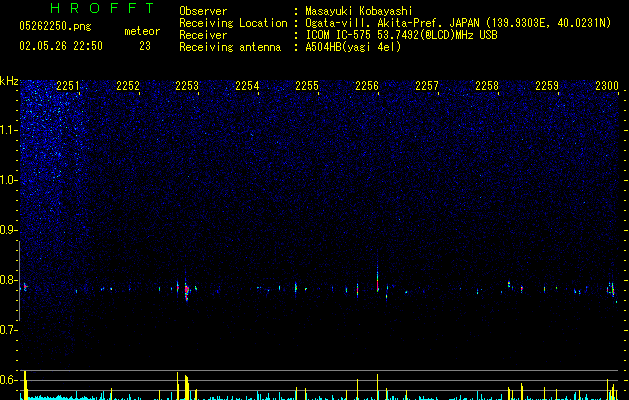Select the filename 05262250.png

click(55, 26)
